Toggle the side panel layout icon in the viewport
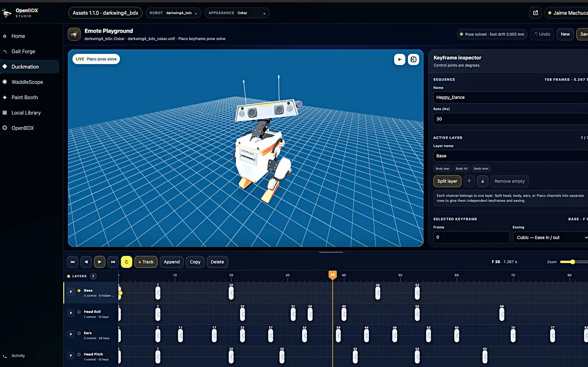The height and width of the screenshot is (367, 588). point(413,60)
